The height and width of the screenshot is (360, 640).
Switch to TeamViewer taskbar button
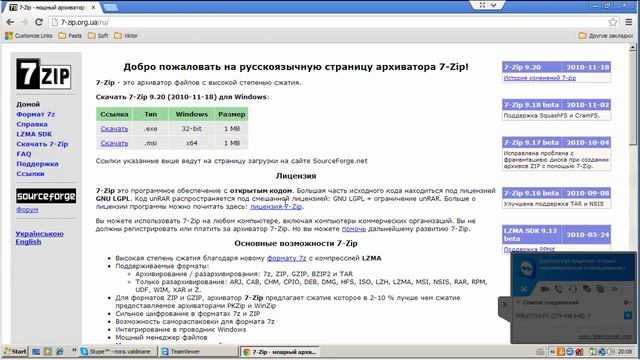click(x=198, y=351)
